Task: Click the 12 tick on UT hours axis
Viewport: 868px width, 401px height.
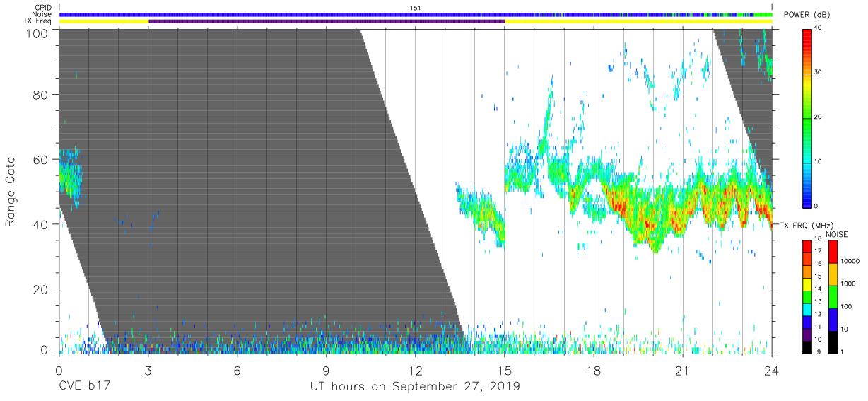Action: click(x=415, y=370)
